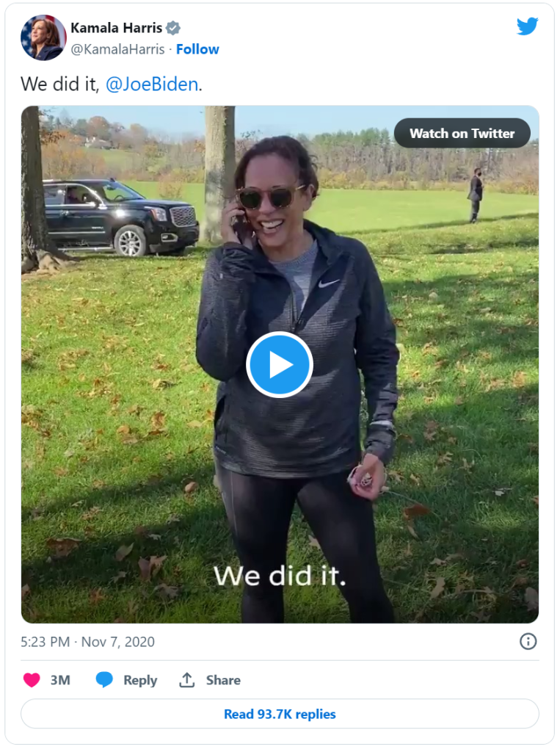Click the black SUV in video thumbnail
The image size is (560, 752).
[121, 217]
